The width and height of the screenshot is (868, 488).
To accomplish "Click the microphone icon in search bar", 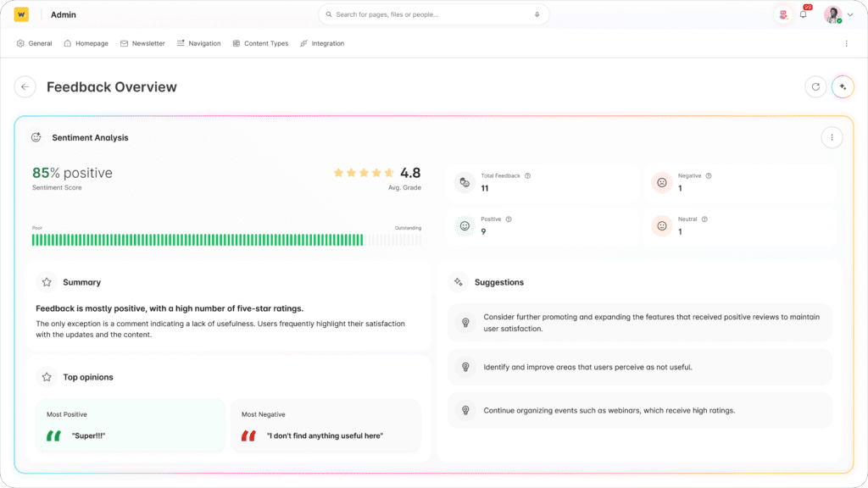I will click(537, 14).
